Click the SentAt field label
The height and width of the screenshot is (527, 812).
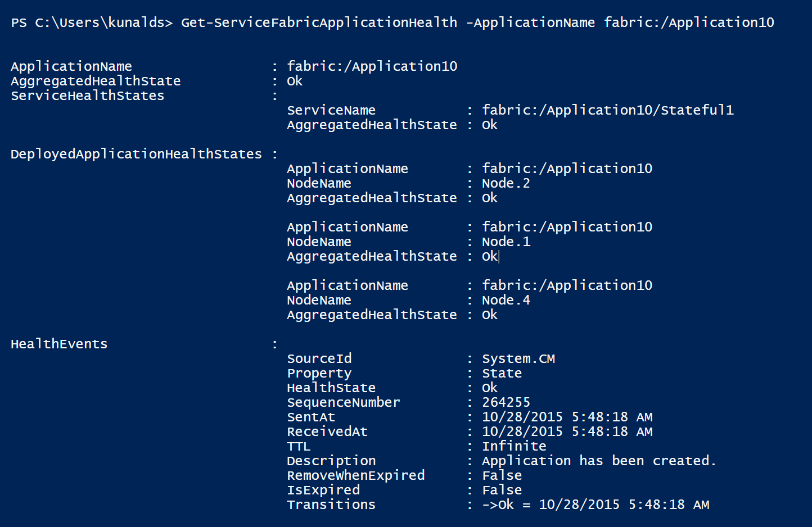click(311, 417)
